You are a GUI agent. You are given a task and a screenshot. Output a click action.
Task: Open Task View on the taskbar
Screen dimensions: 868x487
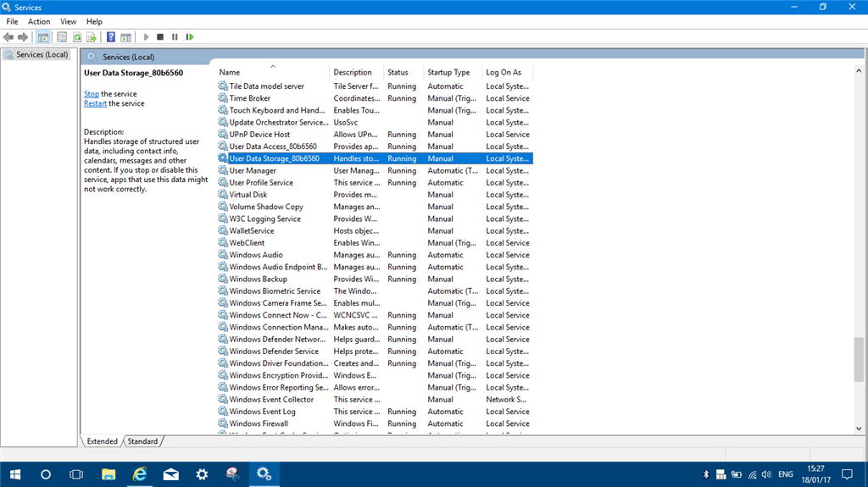click(x=76, y=475)
